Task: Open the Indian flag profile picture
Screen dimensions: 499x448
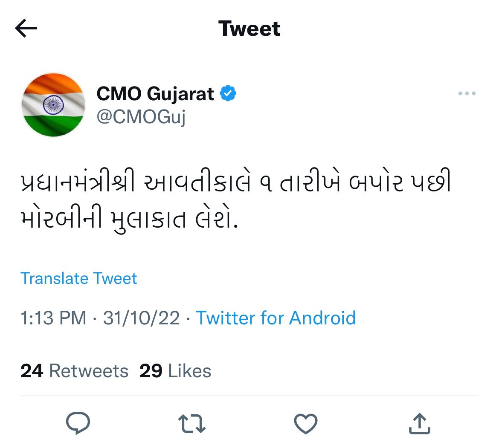Action: click(53, 104)
